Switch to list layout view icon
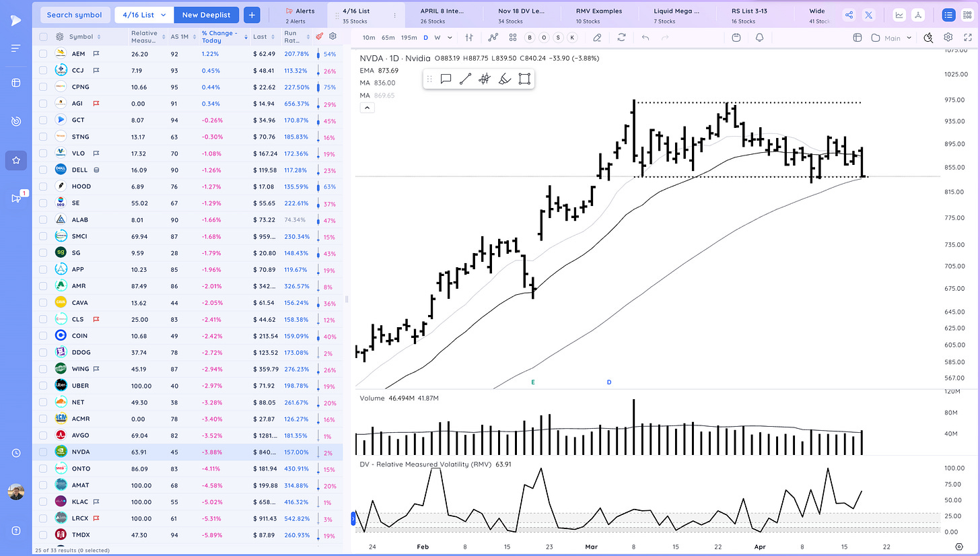This screenshot has width=980, height=556. 948,15
